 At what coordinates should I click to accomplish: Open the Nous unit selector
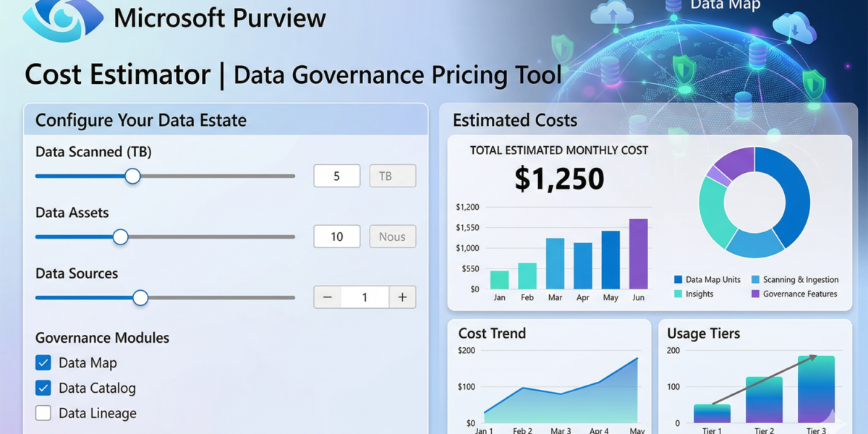click(393, 237)
